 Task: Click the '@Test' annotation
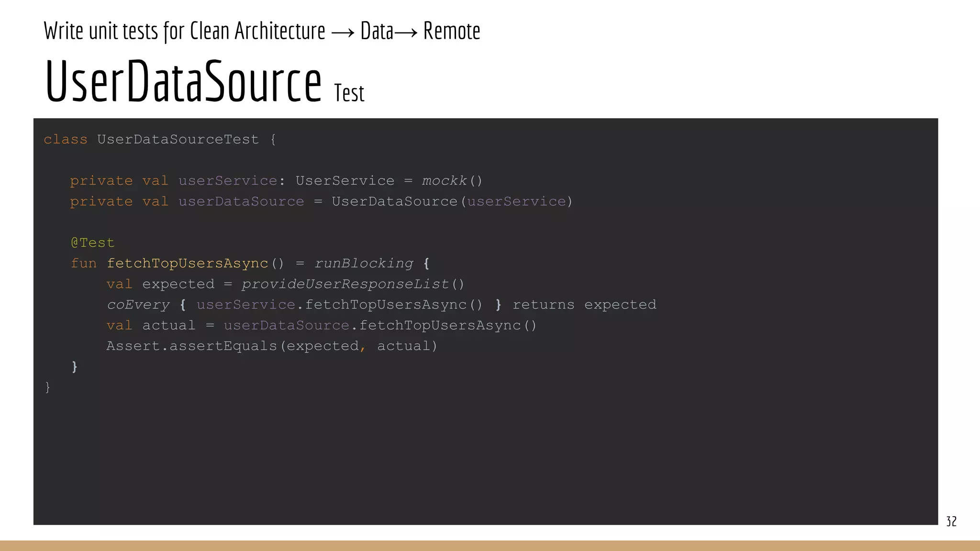click(x=93, y=243)
